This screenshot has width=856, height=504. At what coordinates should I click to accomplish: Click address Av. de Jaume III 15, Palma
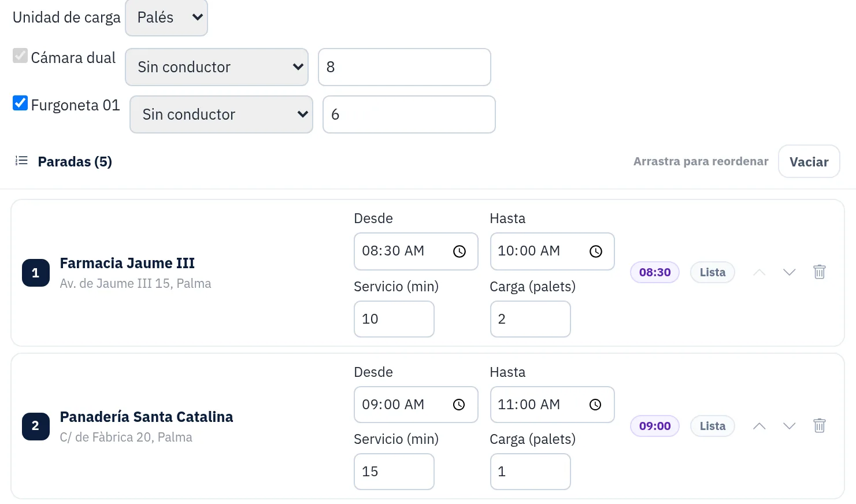[x=135, y=283]
